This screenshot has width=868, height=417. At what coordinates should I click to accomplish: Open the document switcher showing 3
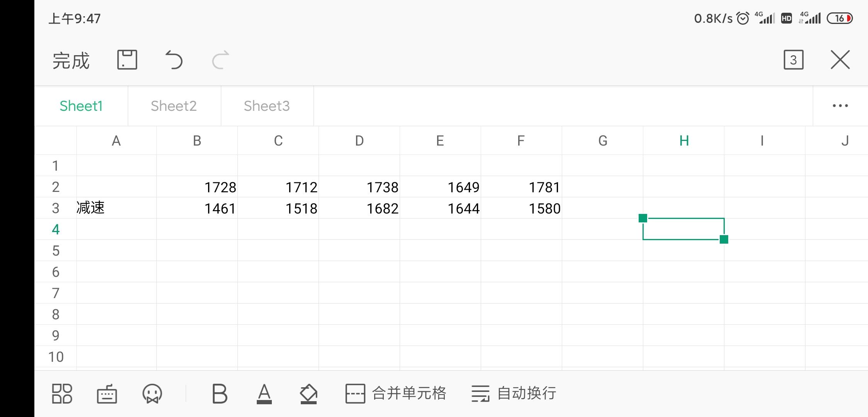pos(793,60)
